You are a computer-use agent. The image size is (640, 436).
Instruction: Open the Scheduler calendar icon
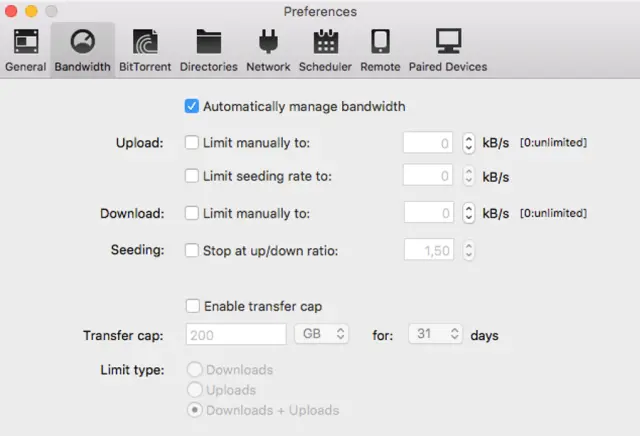pos(326,43)
